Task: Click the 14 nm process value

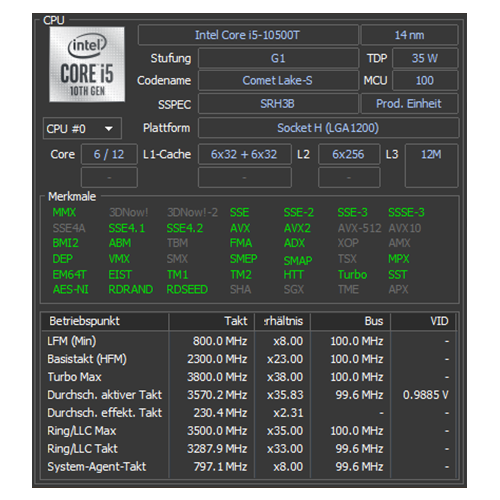Action: 409,35
